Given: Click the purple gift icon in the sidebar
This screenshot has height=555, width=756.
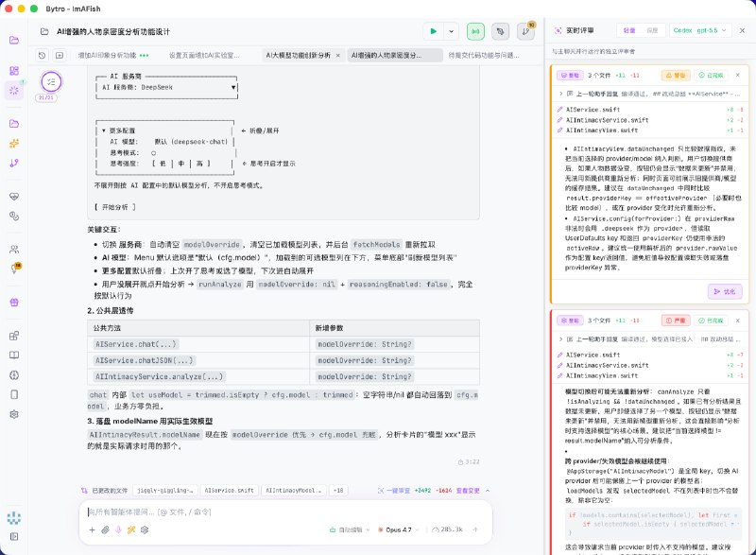Looking at the screenshot, I should click(x=14, y=302).
